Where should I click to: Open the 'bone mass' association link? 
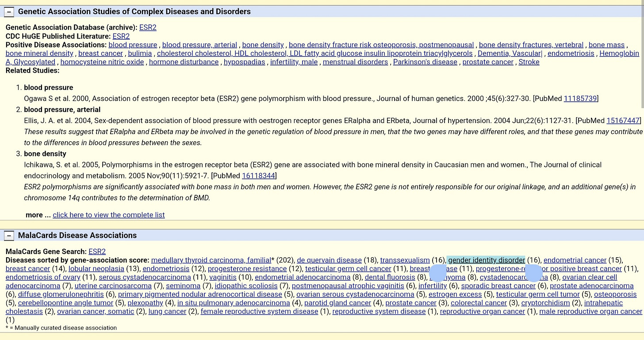(606, 45)
